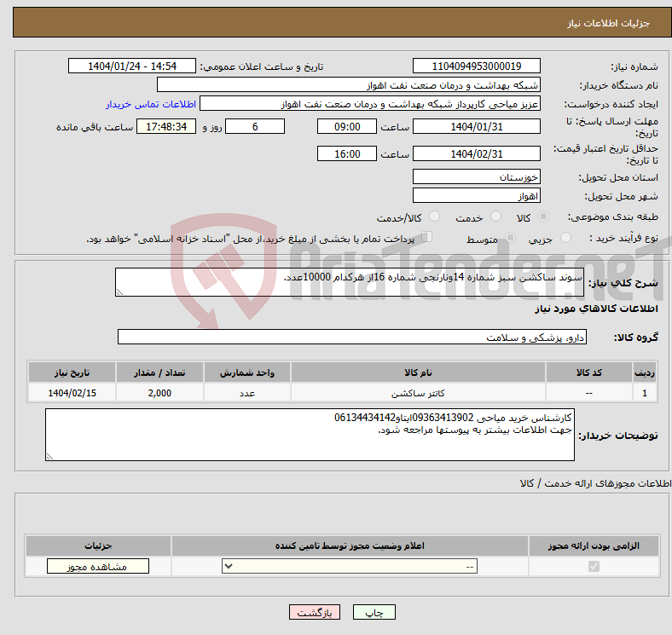Screen dimensions: 672x635
Task: Click the request creator name field
Action: click(370, 104)
